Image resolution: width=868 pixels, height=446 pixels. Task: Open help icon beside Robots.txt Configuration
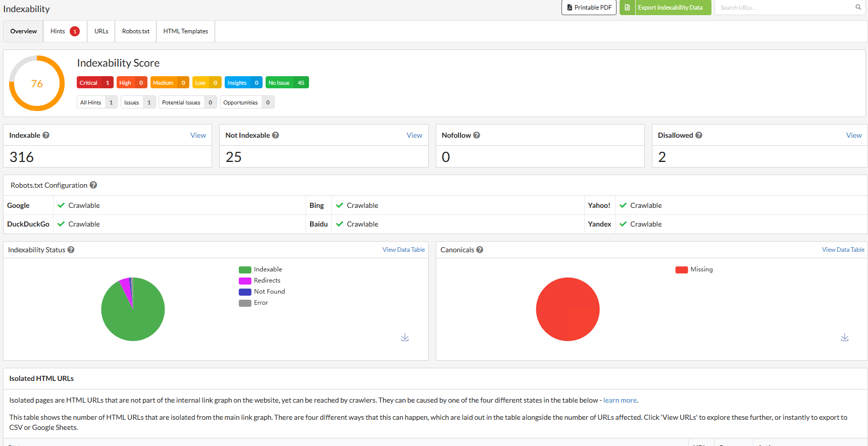tap(93, 185)
